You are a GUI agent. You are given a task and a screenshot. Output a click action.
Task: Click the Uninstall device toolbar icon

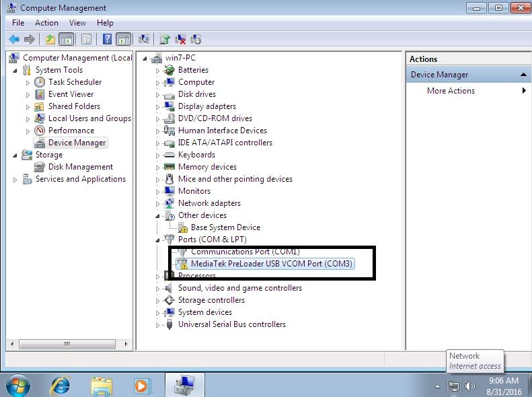tap(180, 40)
